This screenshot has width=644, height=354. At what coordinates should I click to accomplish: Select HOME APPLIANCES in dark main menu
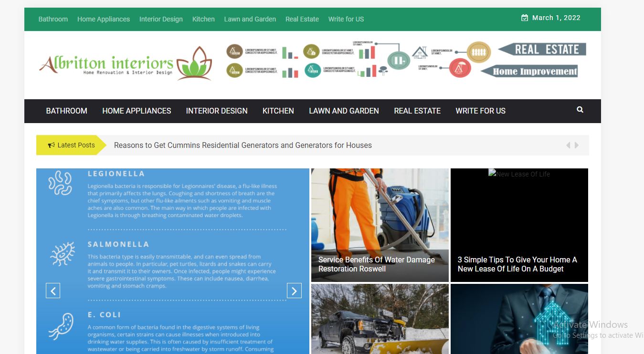click(x=137, y=111)
